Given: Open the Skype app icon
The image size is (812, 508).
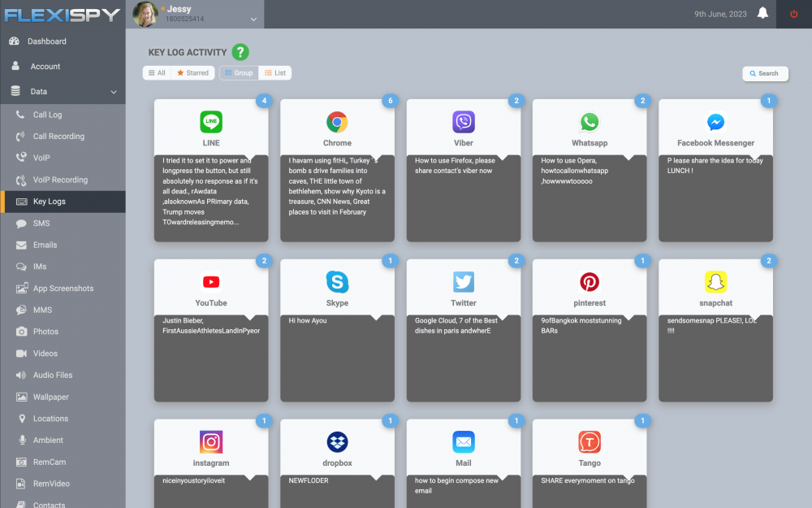Looking at the screenshot, I should point(337,282).
